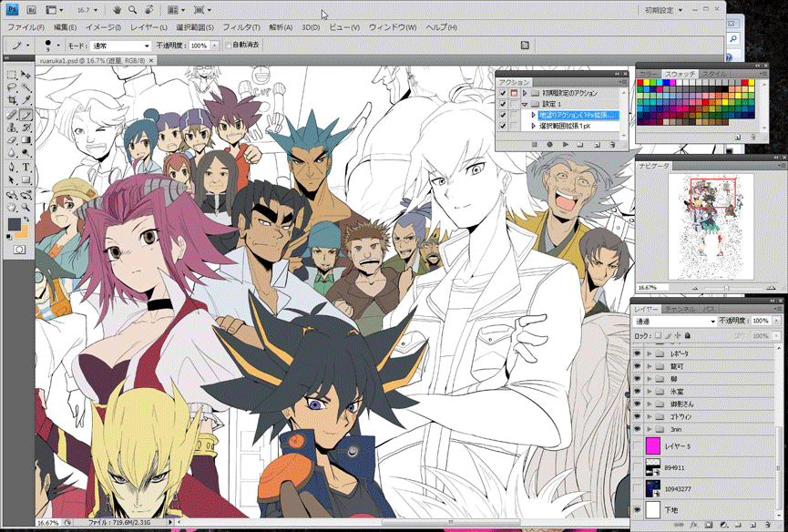Open the フィルタ(T) menu
This screenshot has height=532, width=788.
[241, 27]
